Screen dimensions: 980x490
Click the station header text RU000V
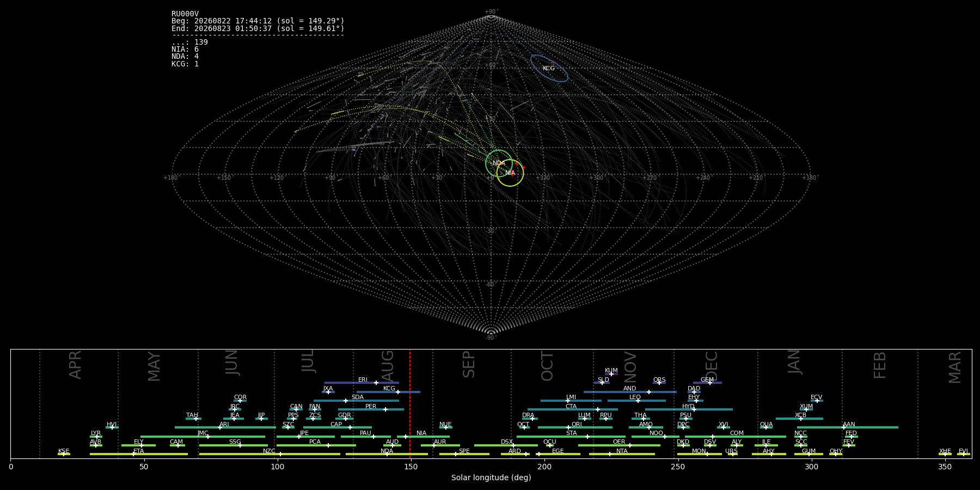(x=185, y=14)
